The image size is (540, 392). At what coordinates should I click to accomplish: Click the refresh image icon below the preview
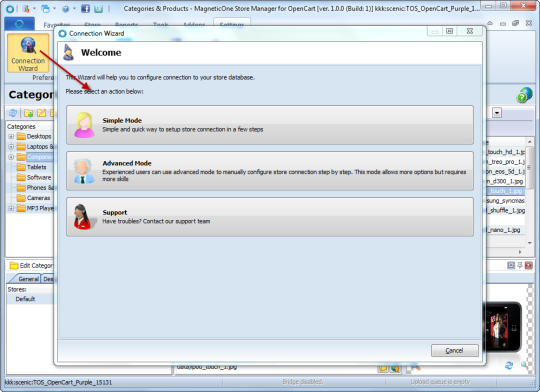[509, 365]
